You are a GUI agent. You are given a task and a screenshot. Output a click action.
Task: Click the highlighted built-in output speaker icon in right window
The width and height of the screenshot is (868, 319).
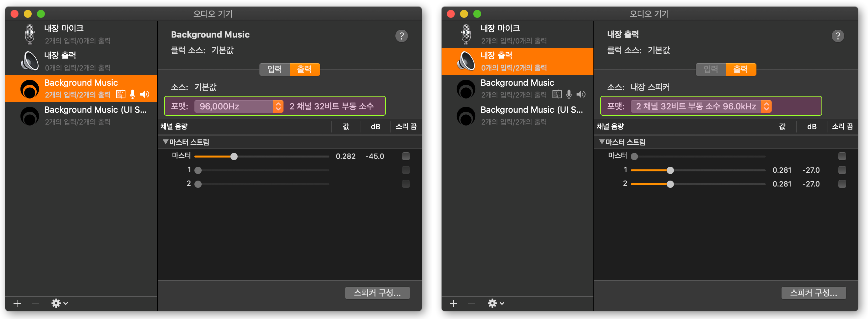[466, 61]
